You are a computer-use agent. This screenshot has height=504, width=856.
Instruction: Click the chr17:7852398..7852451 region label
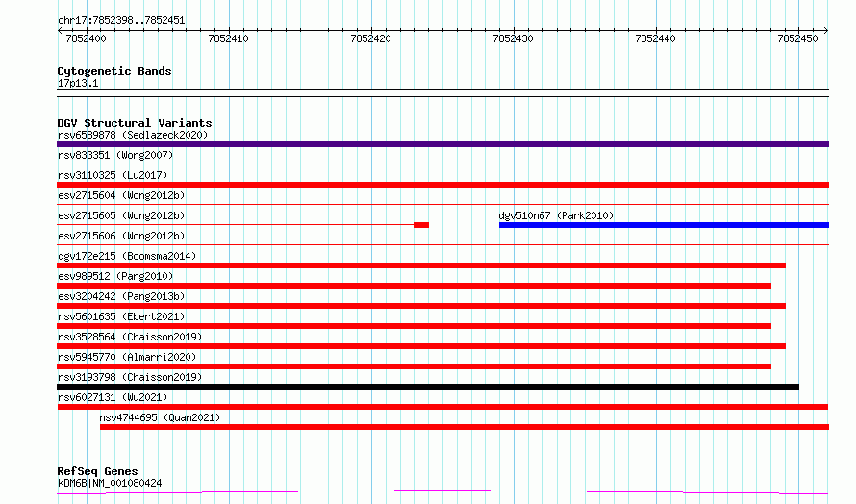(x=121, y=21)
